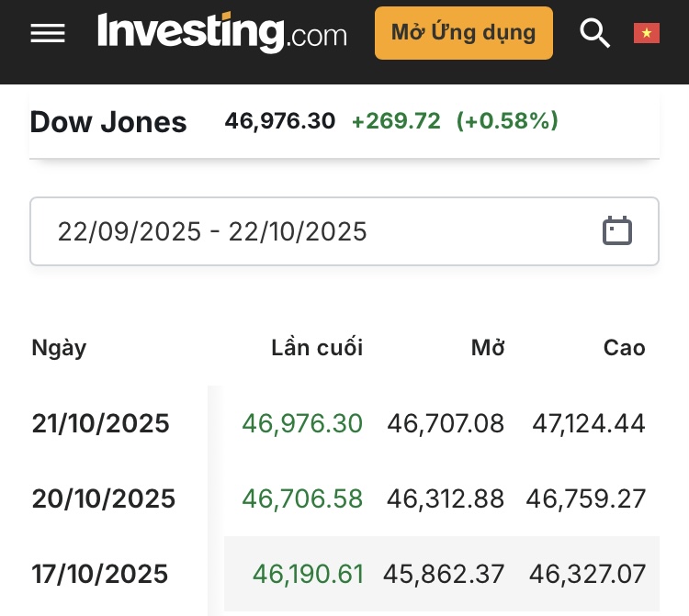Click the +269.72 change figure

click(396, 121)
